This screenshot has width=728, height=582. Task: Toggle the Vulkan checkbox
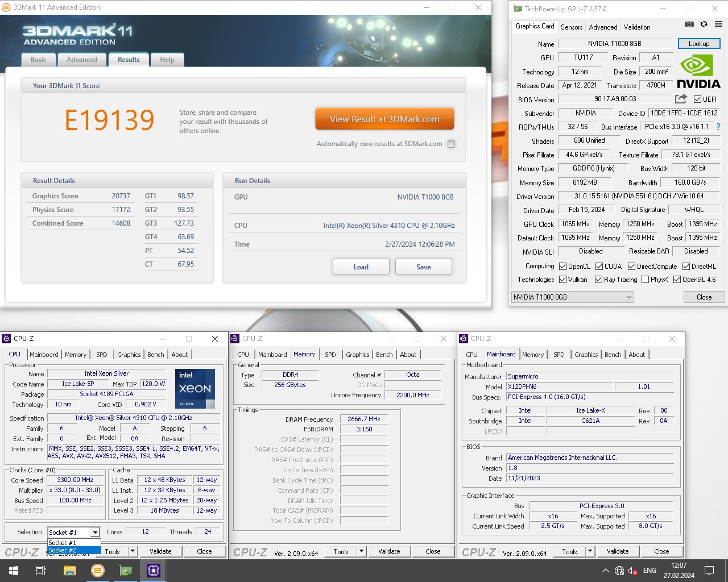(x=562, y=279)
